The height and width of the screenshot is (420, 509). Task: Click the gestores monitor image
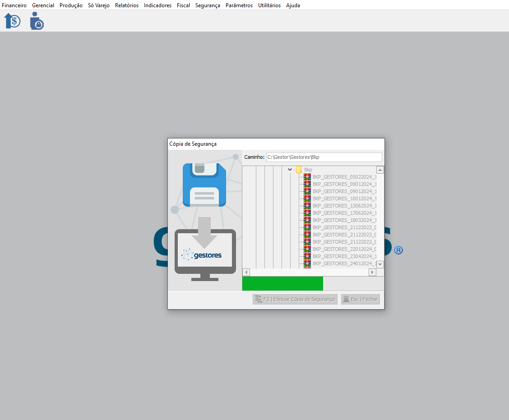[x=205, y=255]
